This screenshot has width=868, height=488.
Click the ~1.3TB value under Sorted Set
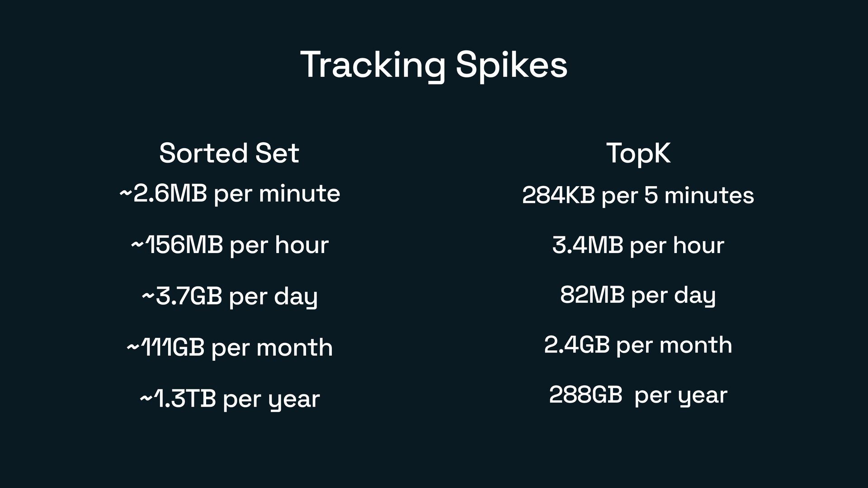[178, 399]
